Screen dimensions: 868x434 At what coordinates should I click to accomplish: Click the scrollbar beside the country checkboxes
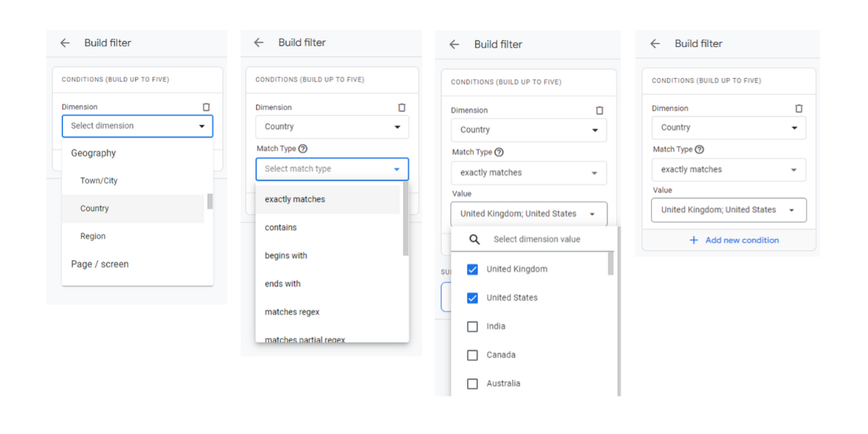(x=610, y=263)
